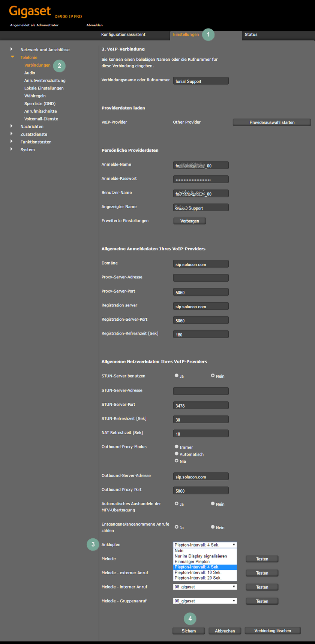The height and width of the screenshot is (644, 315).
Task: Choose Piepton-Intervall: 10 Sek. option
Action: (x=198, y=572)
